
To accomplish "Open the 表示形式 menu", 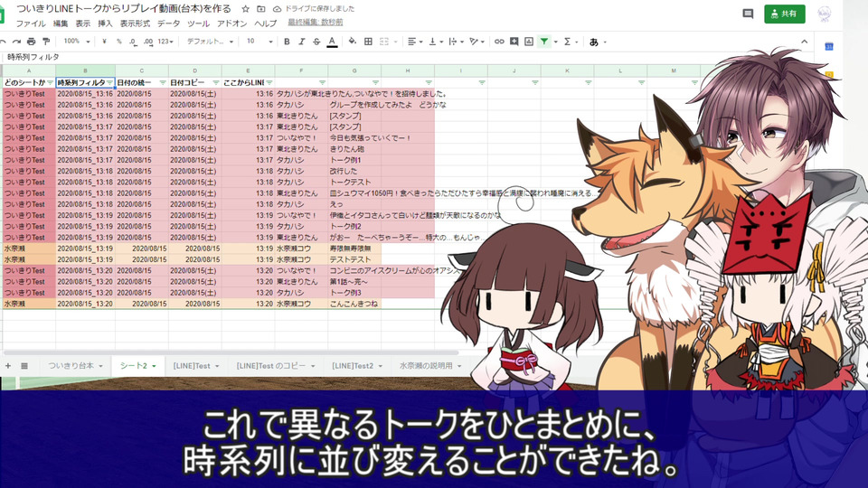I will click(x=135, y=23).
